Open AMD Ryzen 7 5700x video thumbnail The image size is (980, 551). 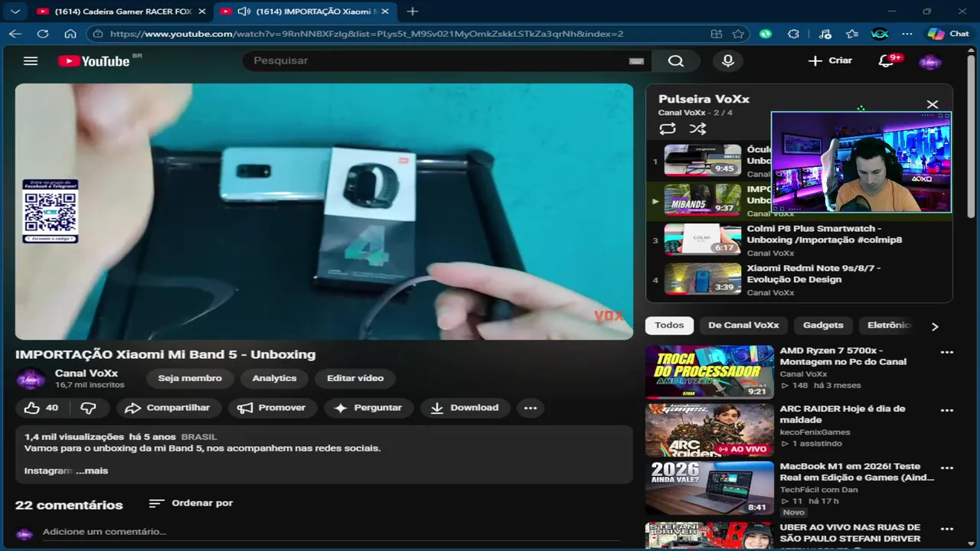tap(709, 373)
